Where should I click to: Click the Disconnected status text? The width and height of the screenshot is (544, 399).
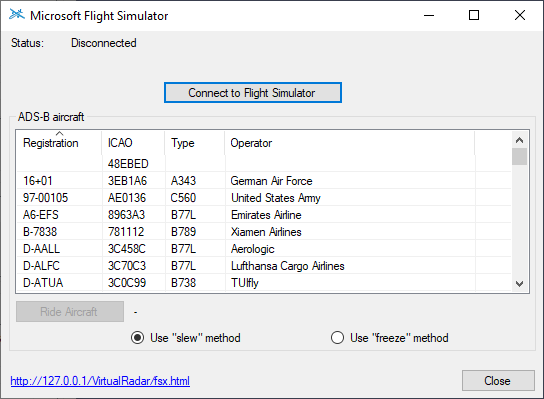(x=104, y=43)
